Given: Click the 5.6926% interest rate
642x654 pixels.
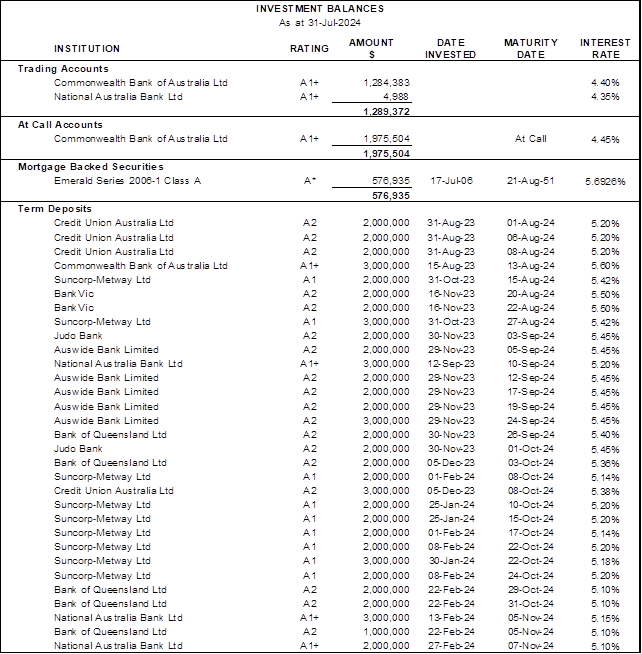Looking at the screenshot, I should coord(605,181).
